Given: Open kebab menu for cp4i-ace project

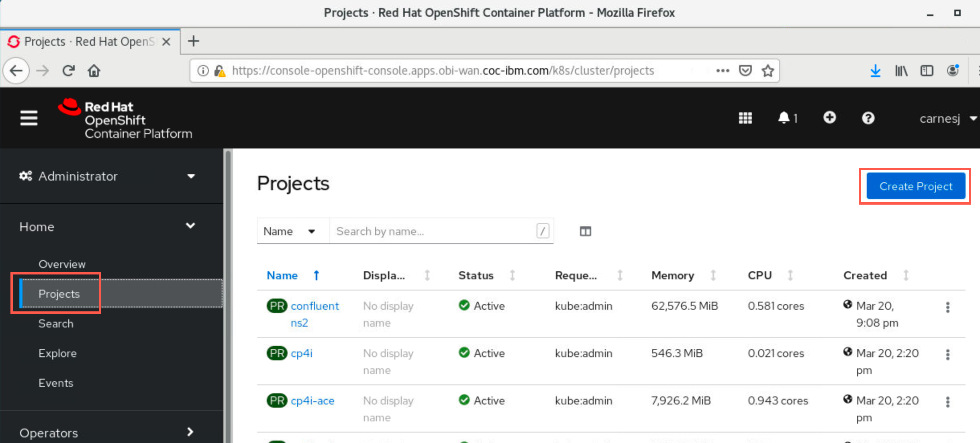Looking at the screenshot, I should [948, 402].
